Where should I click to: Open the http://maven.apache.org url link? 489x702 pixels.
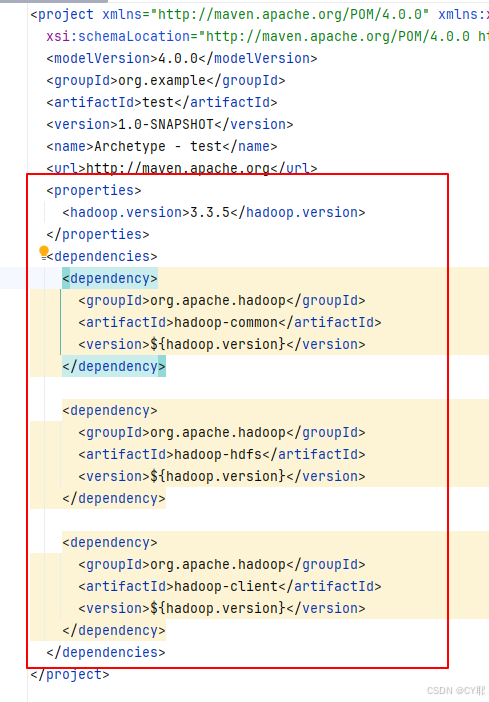(177, 168)
